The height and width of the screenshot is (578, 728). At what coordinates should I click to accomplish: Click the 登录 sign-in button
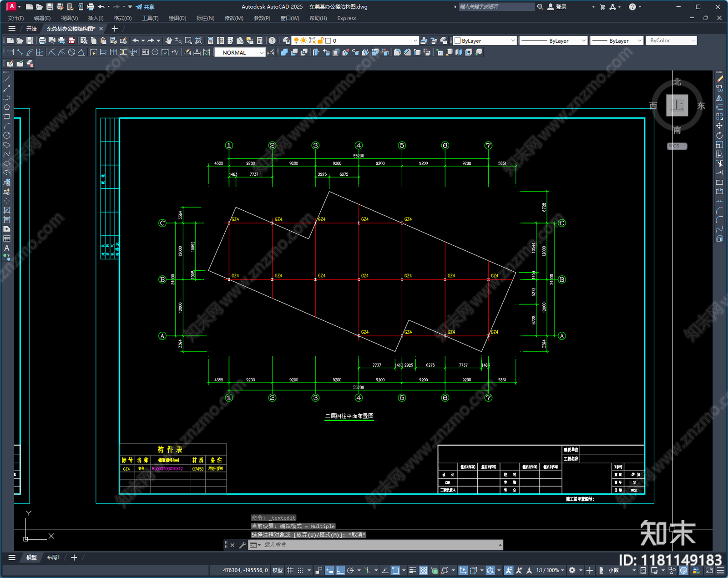click(x=557, y=7)
